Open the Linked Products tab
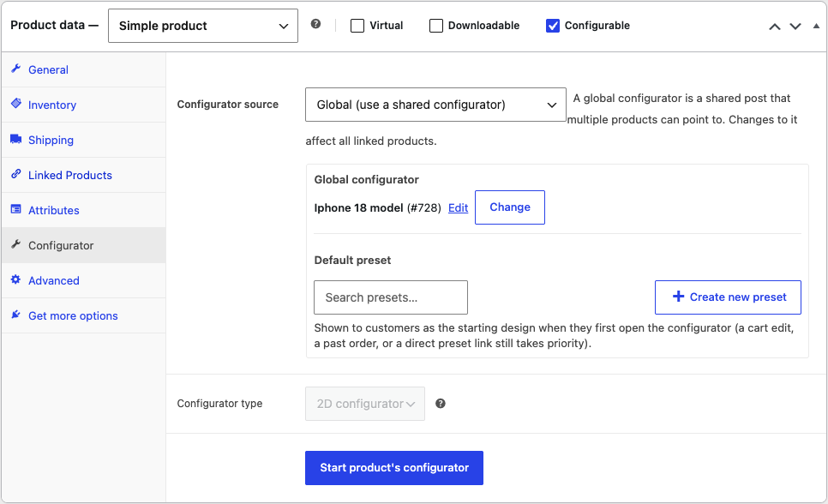Image resolution: width=828 pixels, height=504 pixels. 83,175
